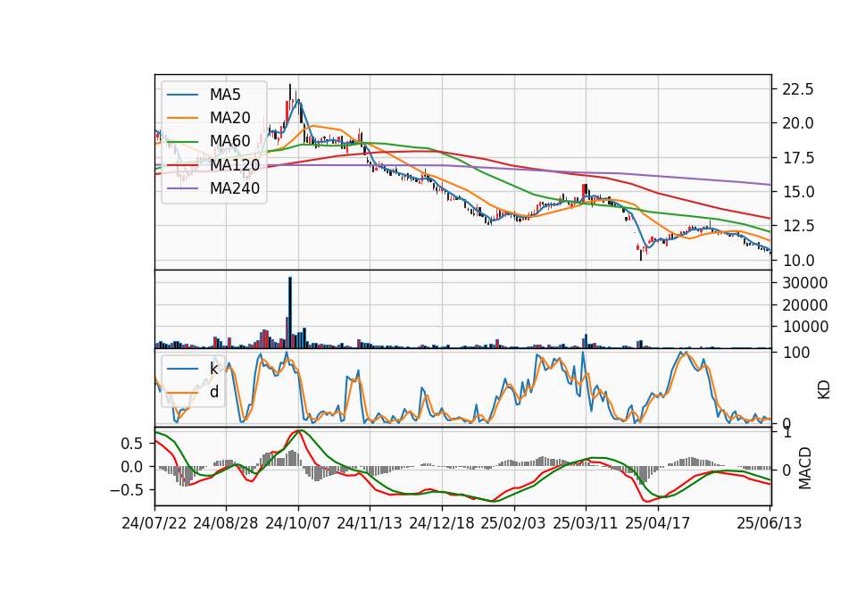Click the 10.0 price axis label
The height and width of the screenshot is (616, 857).
coord(798,261)
